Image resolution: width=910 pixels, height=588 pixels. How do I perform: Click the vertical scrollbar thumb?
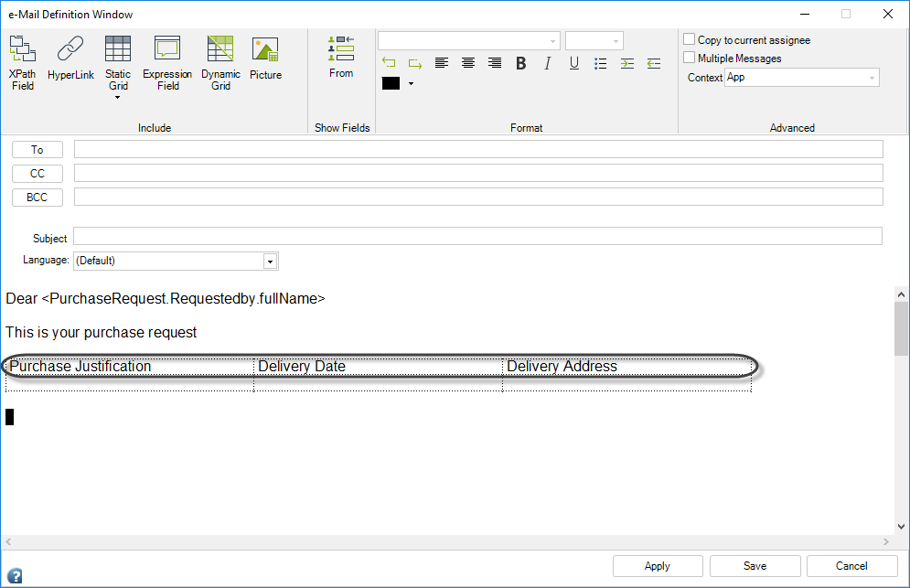901,328
